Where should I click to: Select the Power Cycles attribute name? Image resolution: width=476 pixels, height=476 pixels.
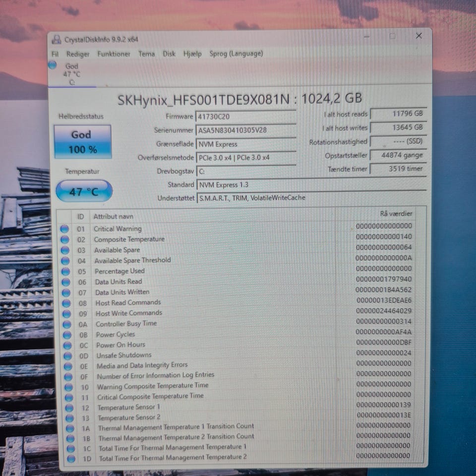(116, 335)
